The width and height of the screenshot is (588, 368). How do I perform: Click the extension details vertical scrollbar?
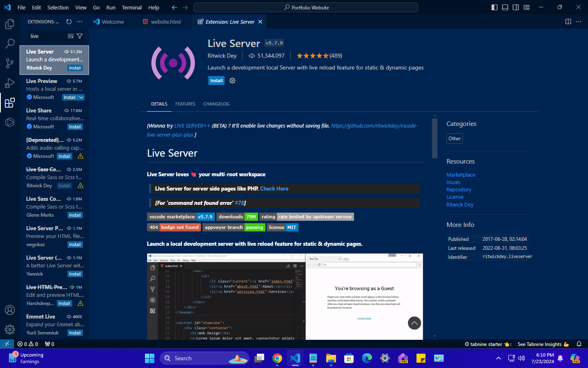point(434,138)
